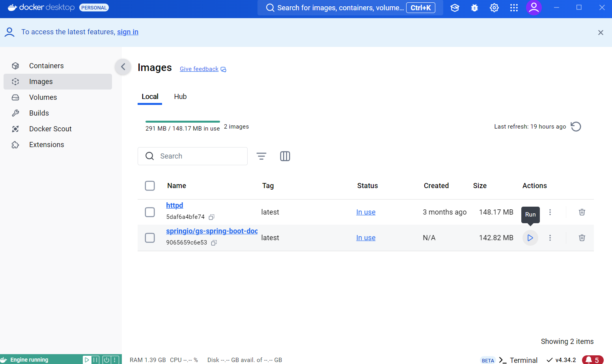Click In use status for springio image
This screenshot has width=612, height=364.
tap(366, 238)
